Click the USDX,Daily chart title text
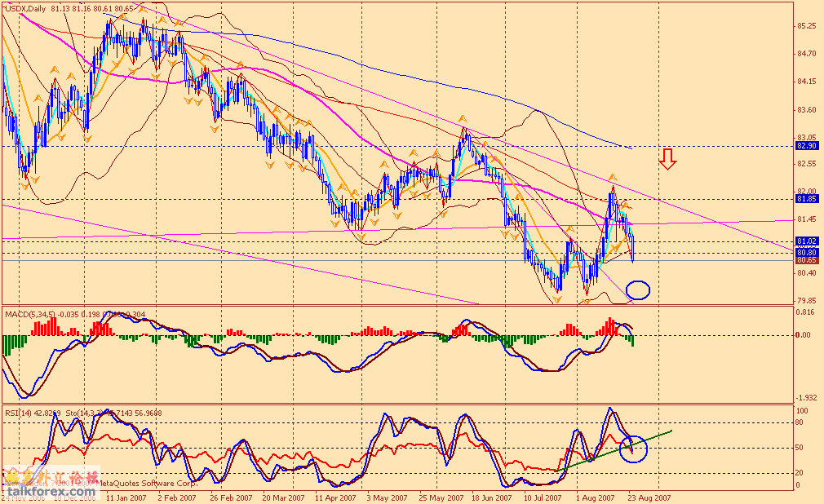This screenshot has width=824, height=504. click(x=26, y=8)
